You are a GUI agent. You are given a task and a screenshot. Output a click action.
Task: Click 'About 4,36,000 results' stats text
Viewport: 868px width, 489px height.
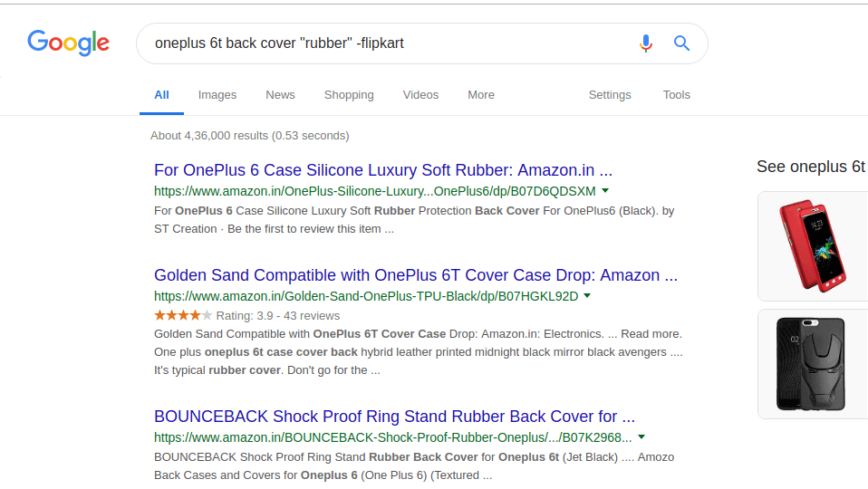(250, 136)
